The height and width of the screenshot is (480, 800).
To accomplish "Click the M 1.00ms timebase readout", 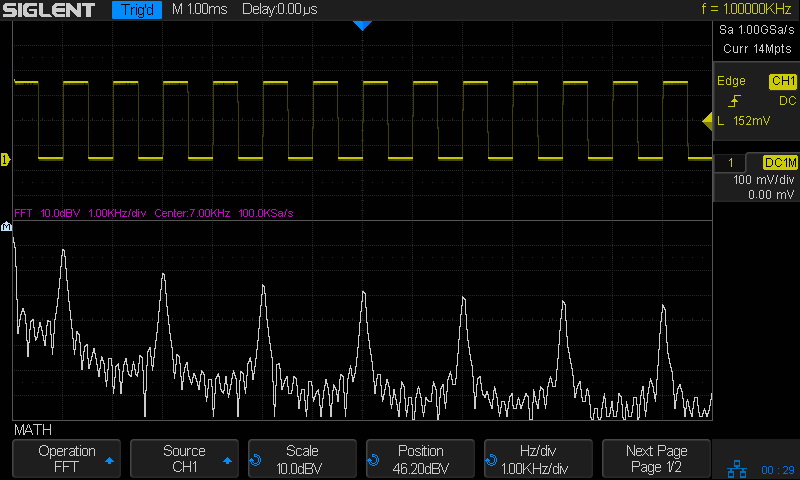I will pos(200,10).
